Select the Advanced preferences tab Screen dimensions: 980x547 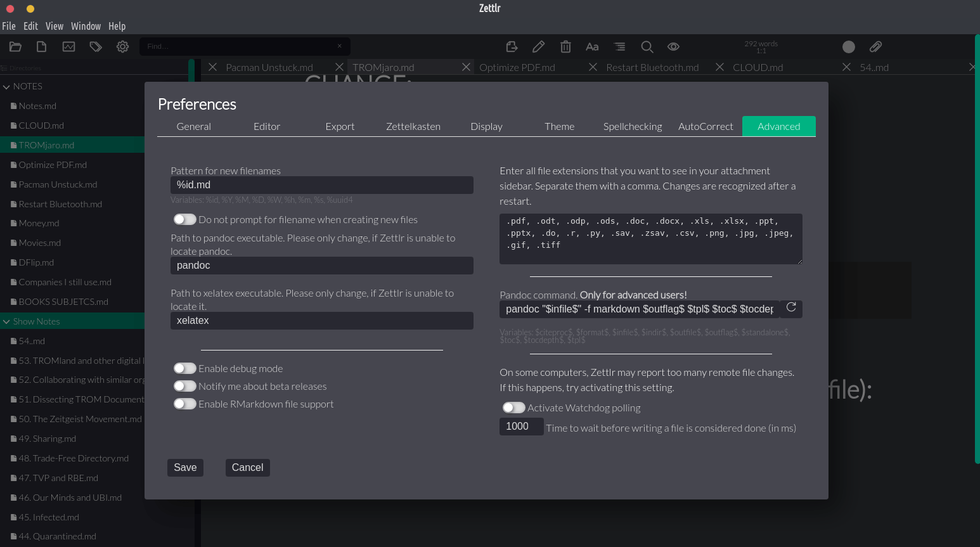pyautogui.click(x=779, y=126)
